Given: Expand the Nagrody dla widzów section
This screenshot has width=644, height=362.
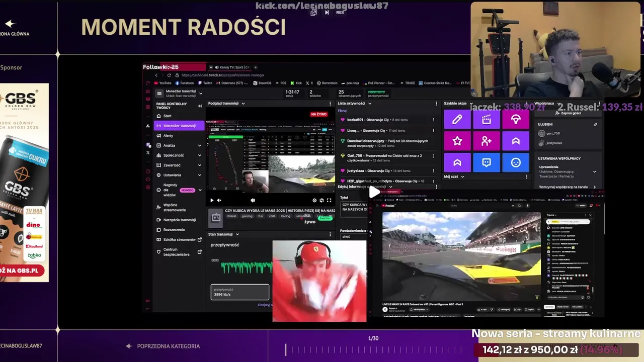Looking at the screenshot, I should 200,190.
